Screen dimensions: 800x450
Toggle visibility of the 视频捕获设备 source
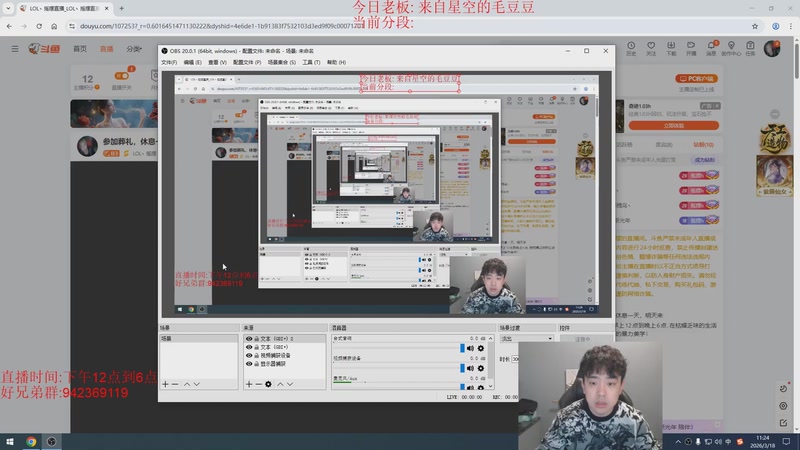pos(249,355)
